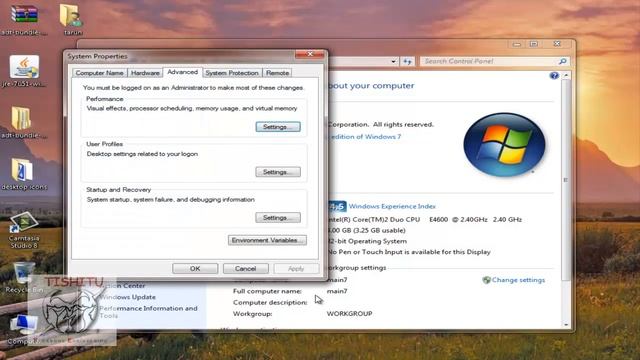Viewport: 640px width, 360px height.
Task: Click the Control Panel scrollbar up arrow
Action: click(x=566, y=76)
